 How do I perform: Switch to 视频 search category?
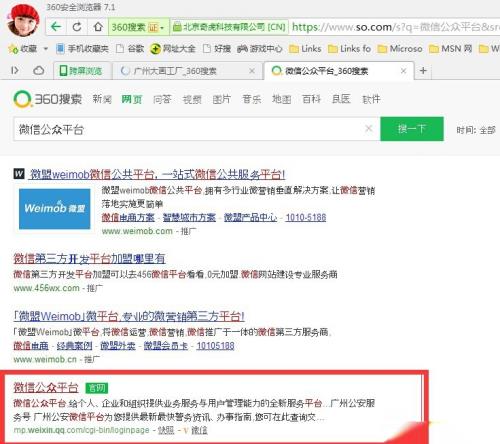click(192, 99)
